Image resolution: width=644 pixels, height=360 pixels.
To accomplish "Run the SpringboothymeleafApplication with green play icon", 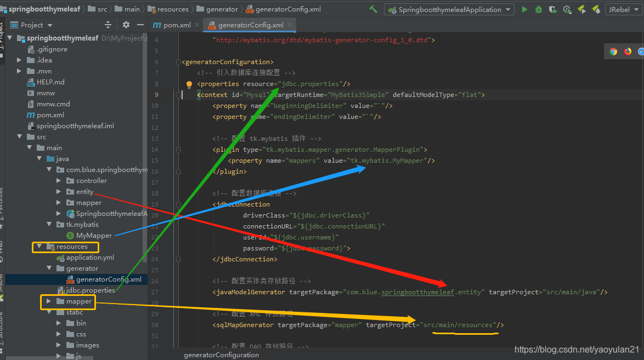I will tap(524, 9).
